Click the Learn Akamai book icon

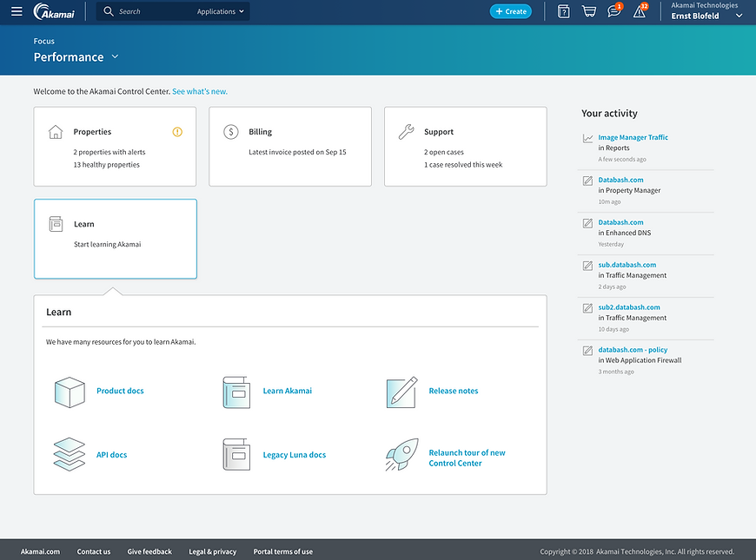click(236, 392)
